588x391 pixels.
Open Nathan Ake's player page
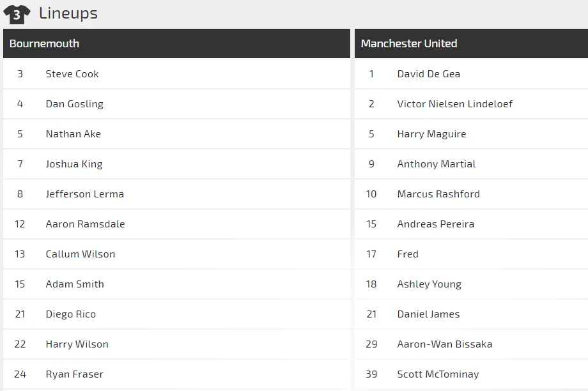pos(73,134)
